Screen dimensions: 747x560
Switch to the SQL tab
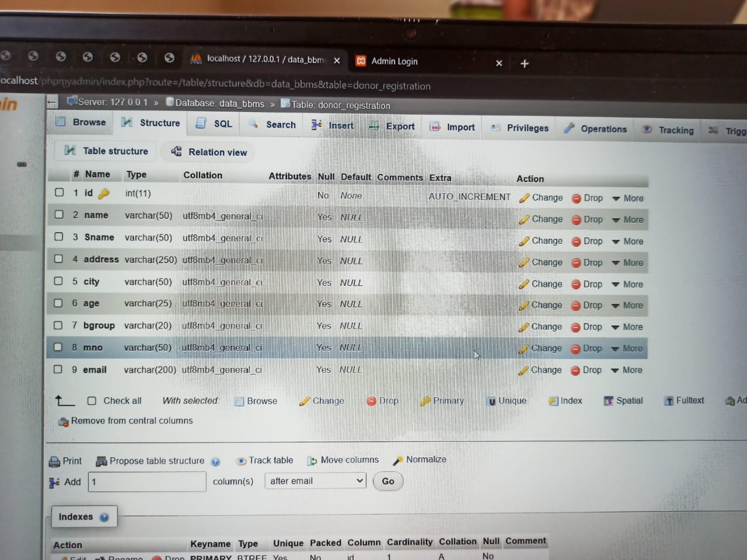point(214,124)
